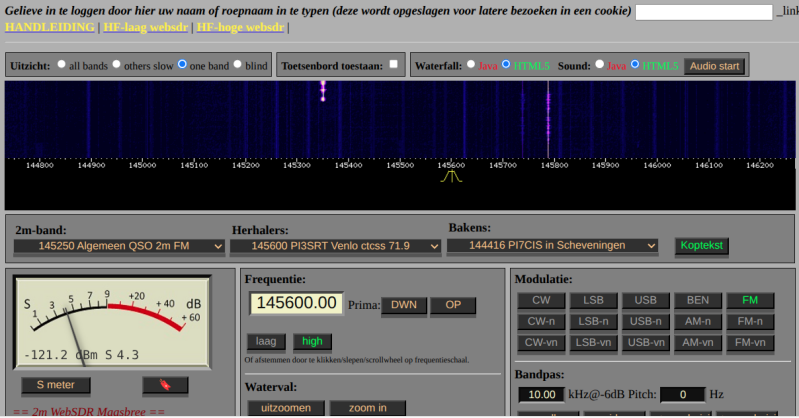Open the HANDLEIDING link
Viewport: 799px width, 418px height.
click(x=50, y=27)
